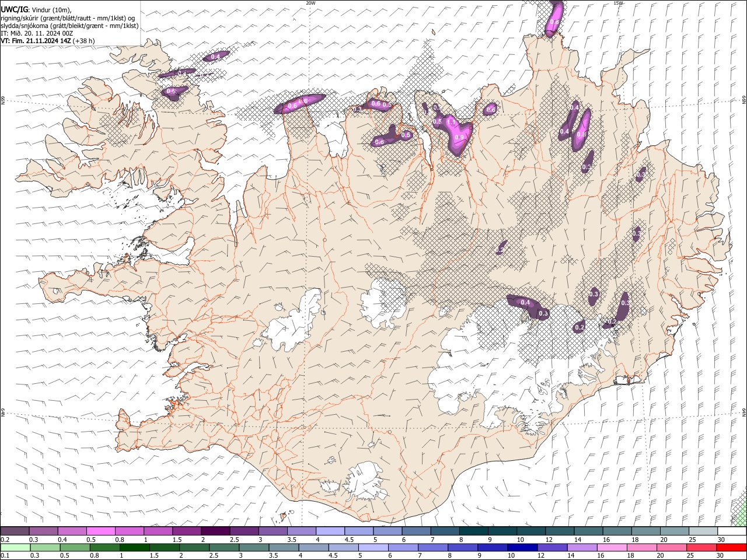Click the 20W longitude label
The width and height of the screenshot is (747, 560).
click(310, 3)
